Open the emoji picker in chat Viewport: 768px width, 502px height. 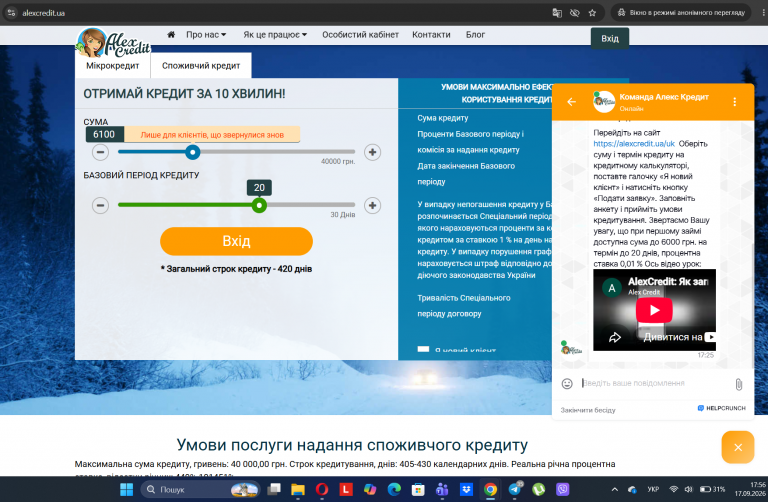[567, 383]
